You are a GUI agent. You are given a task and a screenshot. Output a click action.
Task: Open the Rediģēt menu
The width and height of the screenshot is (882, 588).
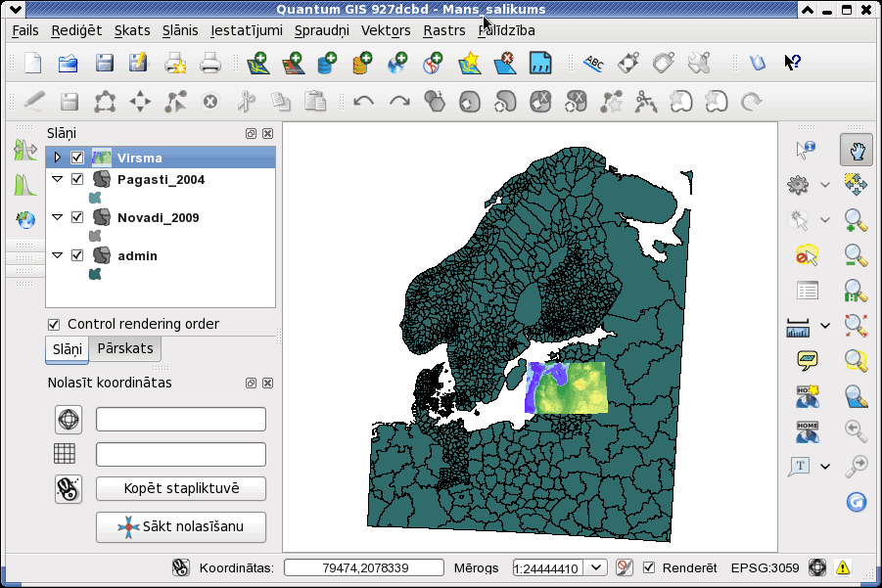pos(76,30)
